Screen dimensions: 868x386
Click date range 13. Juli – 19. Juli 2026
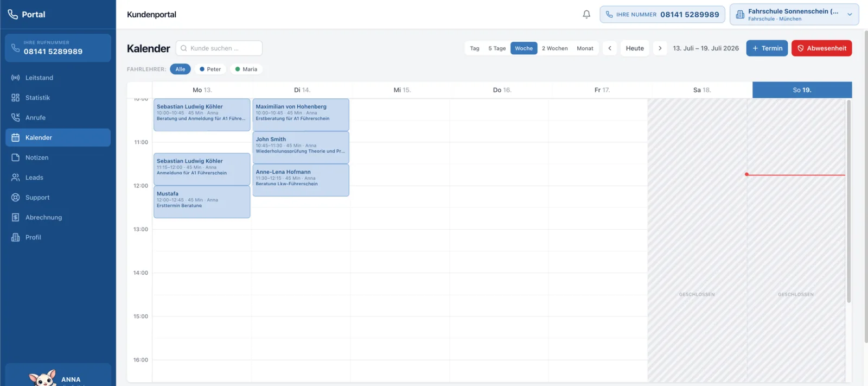pyautogui.click(x=706, y=48)
